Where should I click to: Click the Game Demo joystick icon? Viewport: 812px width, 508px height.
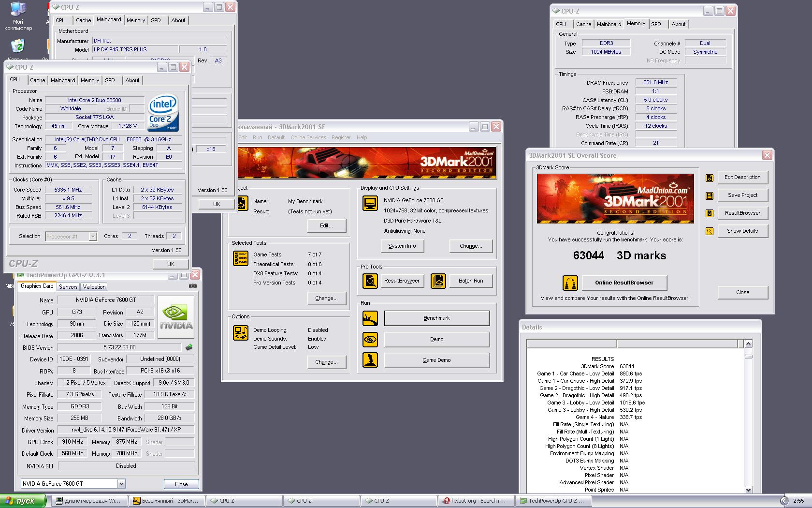click(x=370, y=360)
